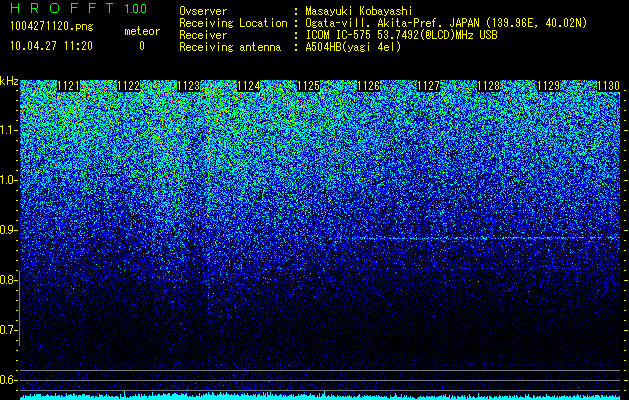
Task: Click the 1122 time marker
Action: pyautogui.click(x=129, y=86)
